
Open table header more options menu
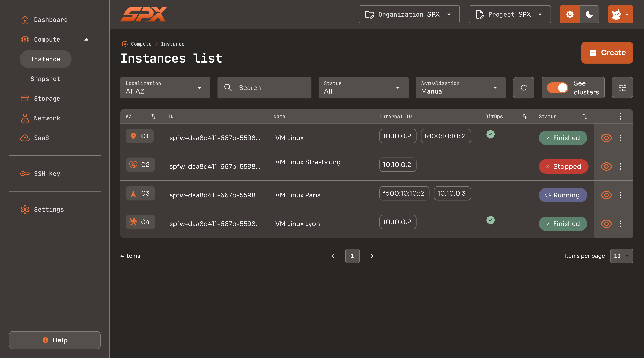pyautogui.click(x=621, y=116)
